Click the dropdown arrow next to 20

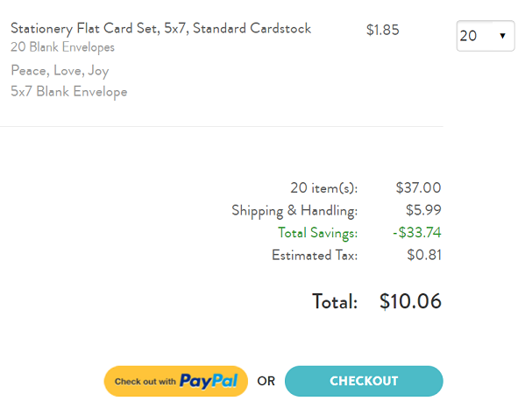click(502, 36)
